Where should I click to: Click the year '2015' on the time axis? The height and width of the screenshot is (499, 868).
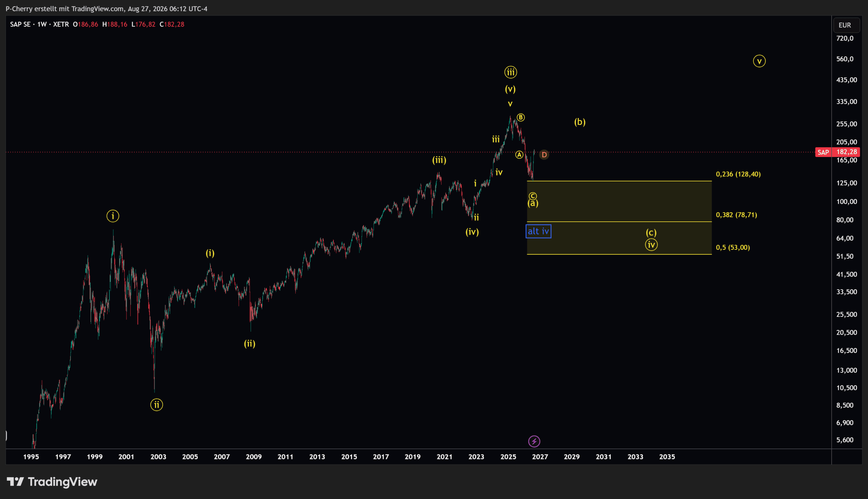pos(349,457)
